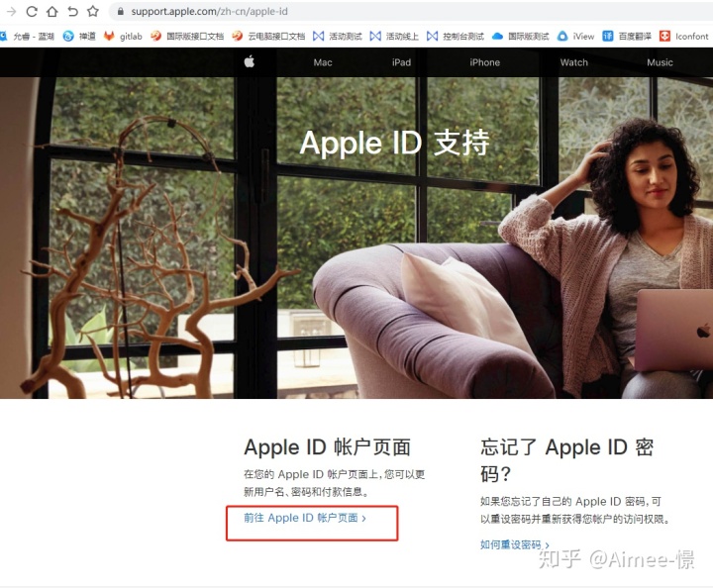Open the 活动测试 bookmark
Viewport: 713px width, 588px height.
pos(338,37)
